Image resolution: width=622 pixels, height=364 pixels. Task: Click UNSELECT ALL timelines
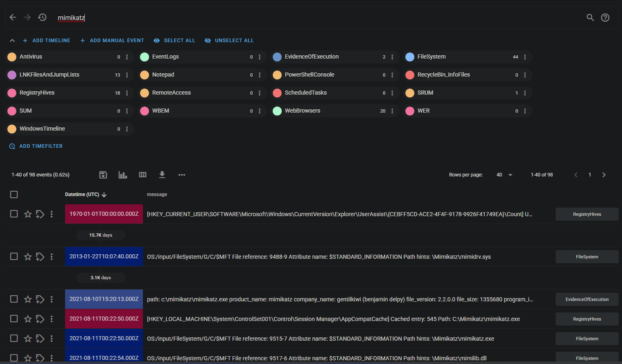229,41
